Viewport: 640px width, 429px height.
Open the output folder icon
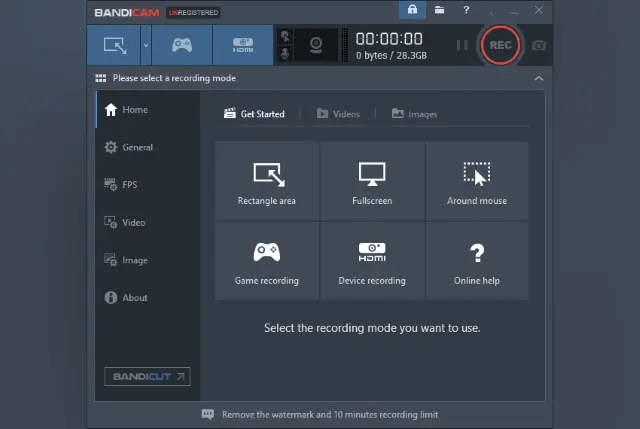tap(440, 11)
